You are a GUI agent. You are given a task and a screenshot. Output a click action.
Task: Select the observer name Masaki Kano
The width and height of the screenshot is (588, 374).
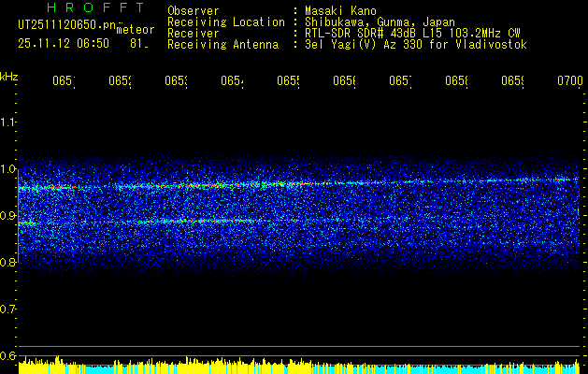click(340, 10)
